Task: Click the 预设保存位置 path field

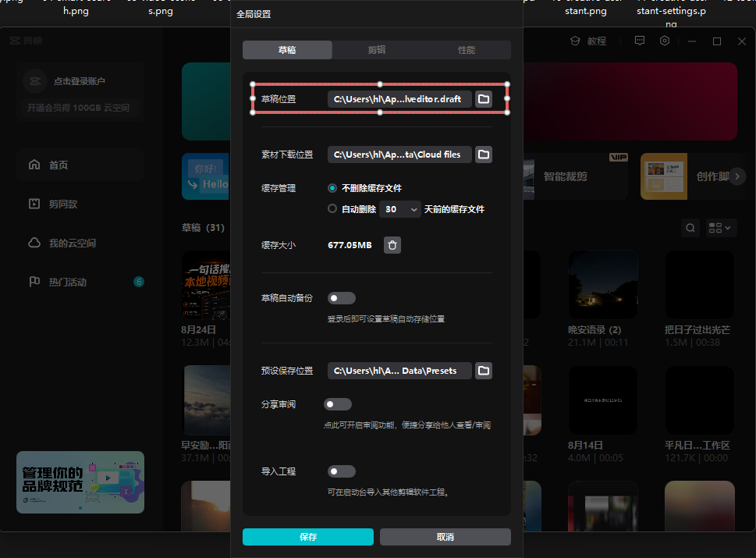Action: (x=399, y=371)
